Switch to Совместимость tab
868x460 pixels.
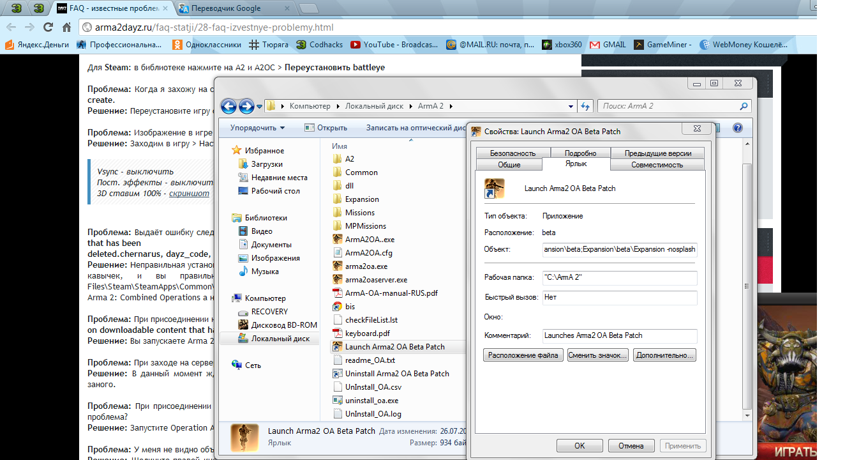657,164
